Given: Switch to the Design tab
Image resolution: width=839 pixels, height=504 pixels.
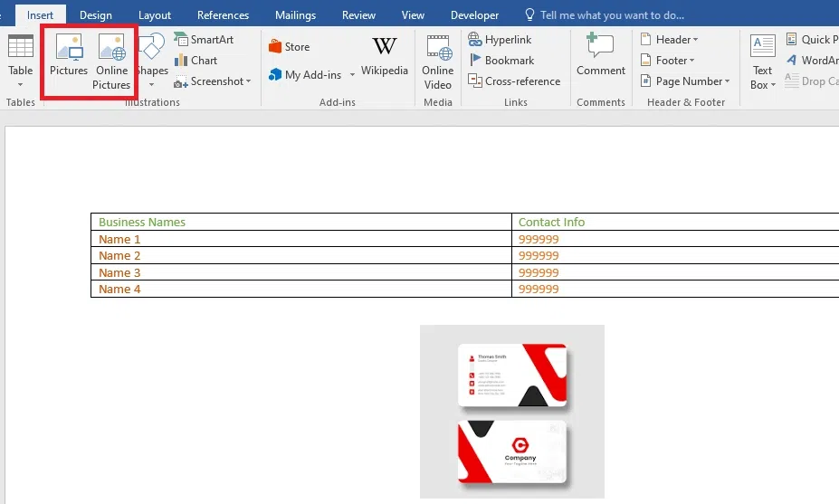Looking at the screenshot, I should click(96, 15).
